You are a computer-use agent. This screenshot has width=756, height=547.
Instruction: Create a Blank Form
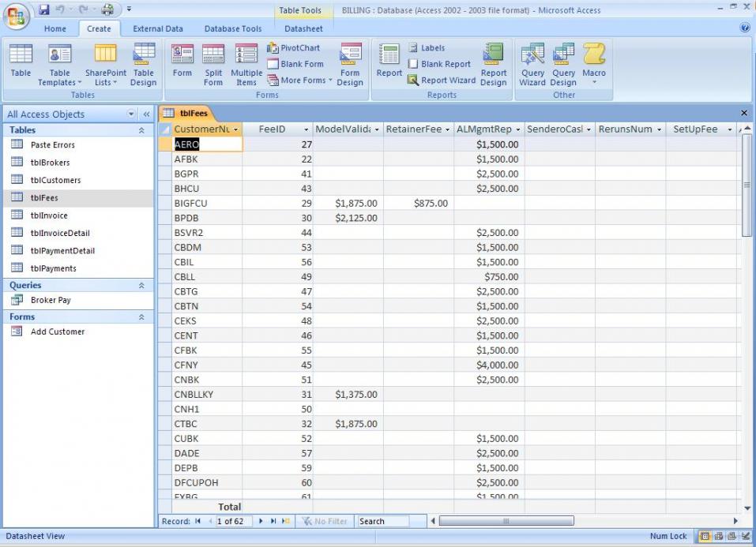(x=295, y=64)
